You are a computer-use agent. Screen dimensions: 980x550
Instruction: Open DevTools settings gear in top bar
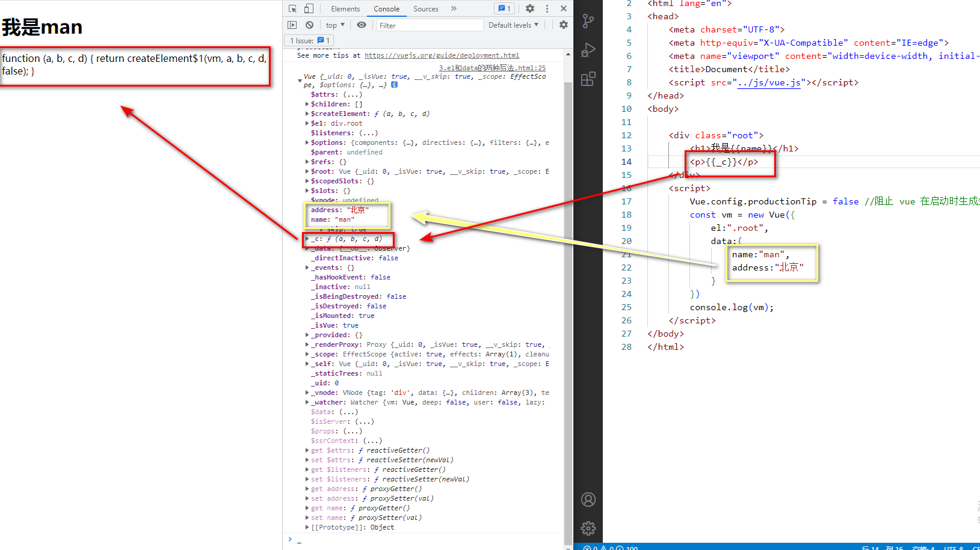[530, 8]
